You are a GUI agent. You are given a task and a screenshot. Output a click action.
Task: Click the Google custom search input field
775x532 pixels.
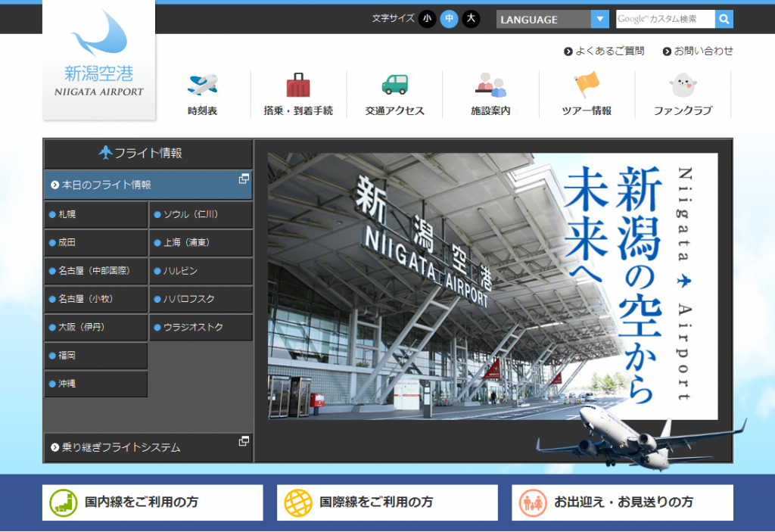pyautogui.click(x=665, y=20)
